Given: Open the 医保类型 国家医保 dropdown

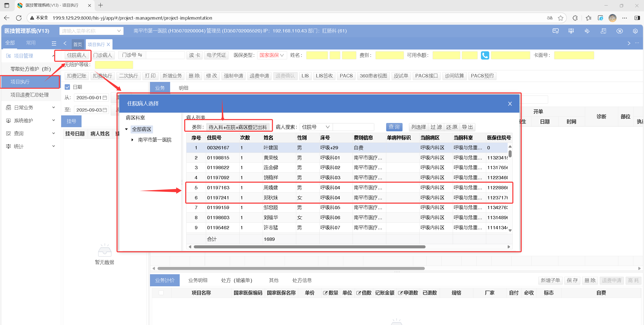Looking at the screenshot, I should [x=272, y=55].
